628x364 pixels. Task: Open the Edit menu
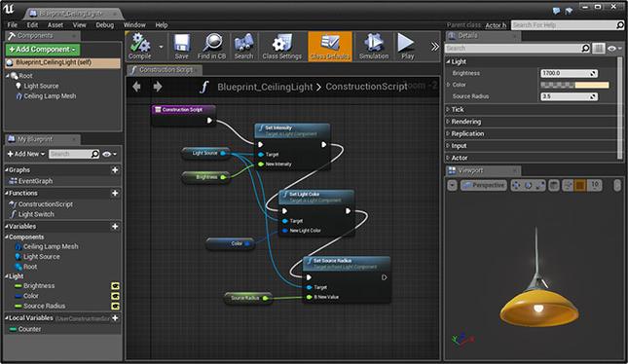click(x=32, y=25)
